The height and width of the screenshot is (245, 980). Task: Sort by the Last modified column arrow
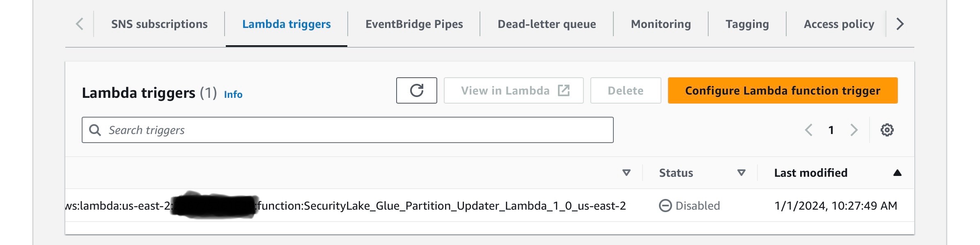(x=897, y=173)
